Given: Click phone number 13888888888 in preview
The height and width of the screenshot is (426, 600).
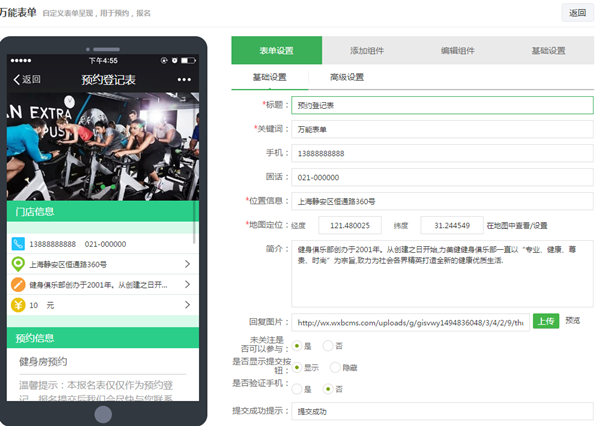Looking at the screenshot, I should point(53,244).
